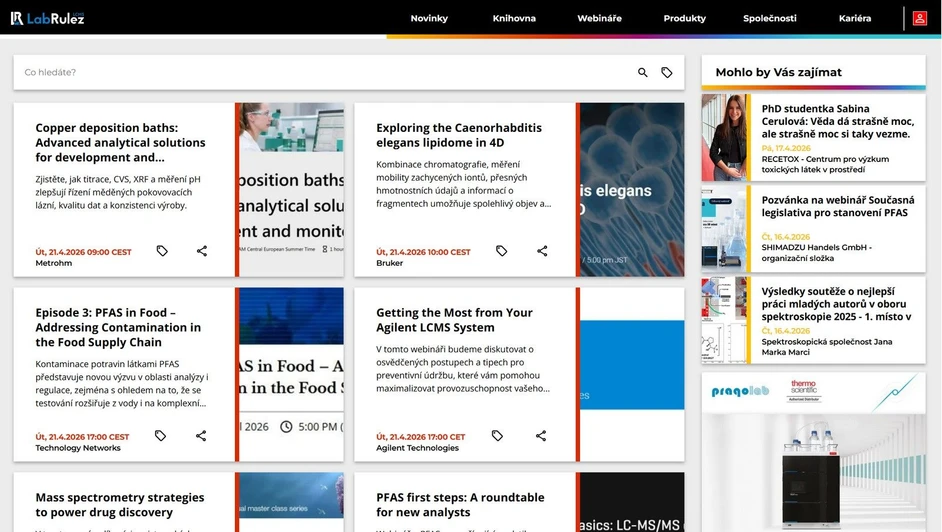Click Agilent LCMS blue thumbnail
This screenshot has width=942, height=532.
632,365
